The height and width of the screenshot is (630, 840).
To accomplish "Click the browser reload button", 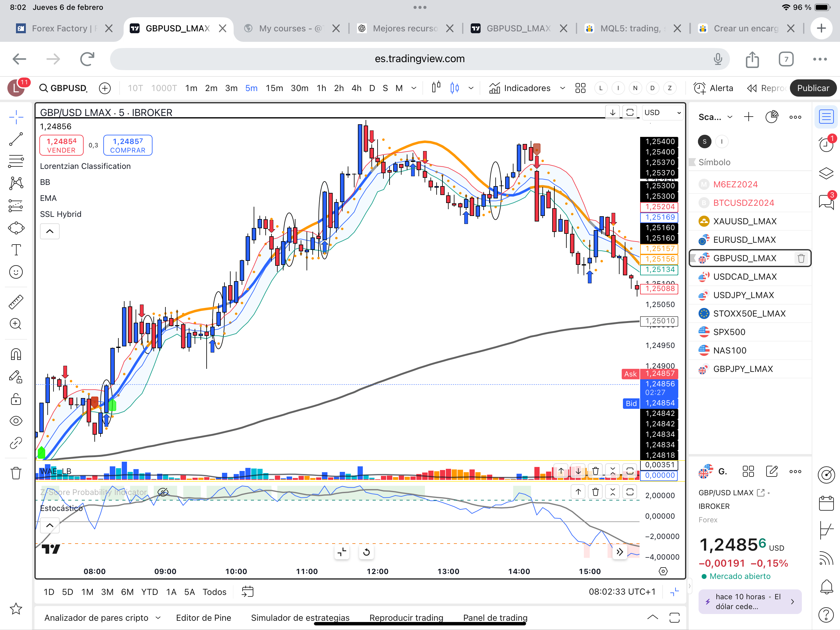I will tap(87, 59).
